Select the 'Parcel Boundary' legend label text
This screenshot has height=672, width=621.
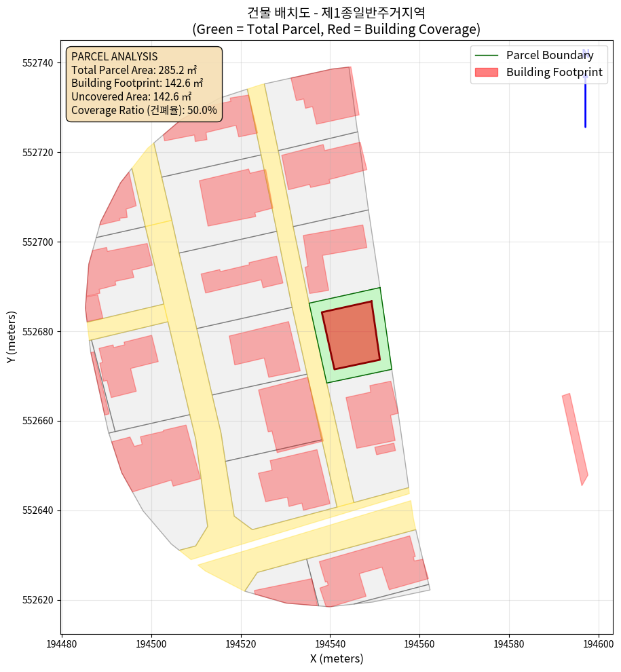click(550, 56)
